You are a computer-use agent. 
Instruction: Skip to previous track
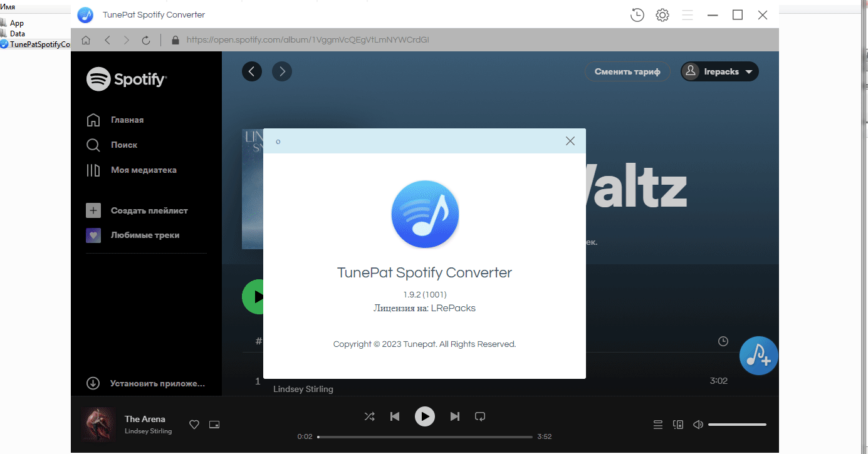tap(395, 416)
